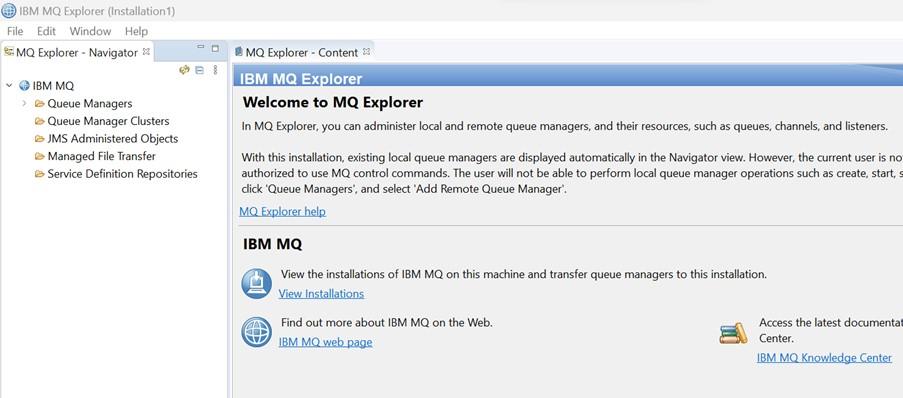Viewport: 903px width, 398px height.
Task: Click the Content tab document icon
Action: 238,52
